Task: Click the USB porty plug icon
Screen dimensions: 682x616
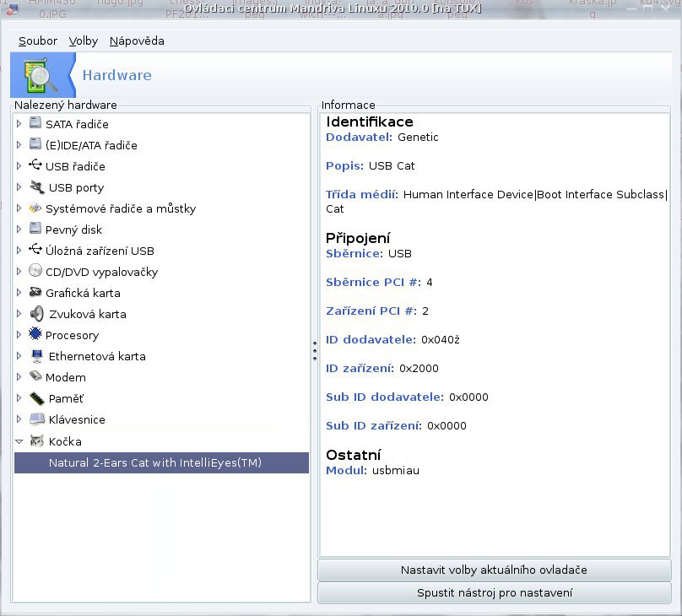Action: tap(37, 187)
